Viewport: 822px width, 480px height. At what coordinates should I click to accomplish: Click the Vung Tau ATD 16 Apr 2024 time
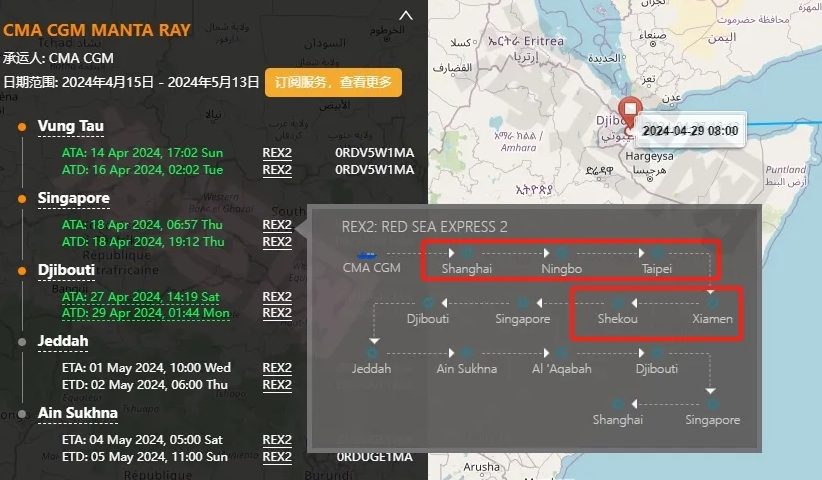pyautogui.click(x=142, y=170)
